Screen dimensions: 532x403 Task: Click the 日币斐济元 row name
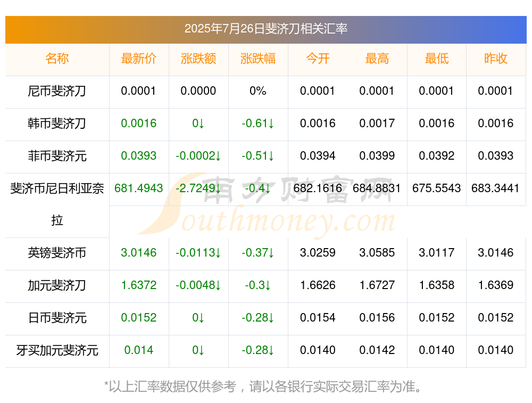(57, 318)
